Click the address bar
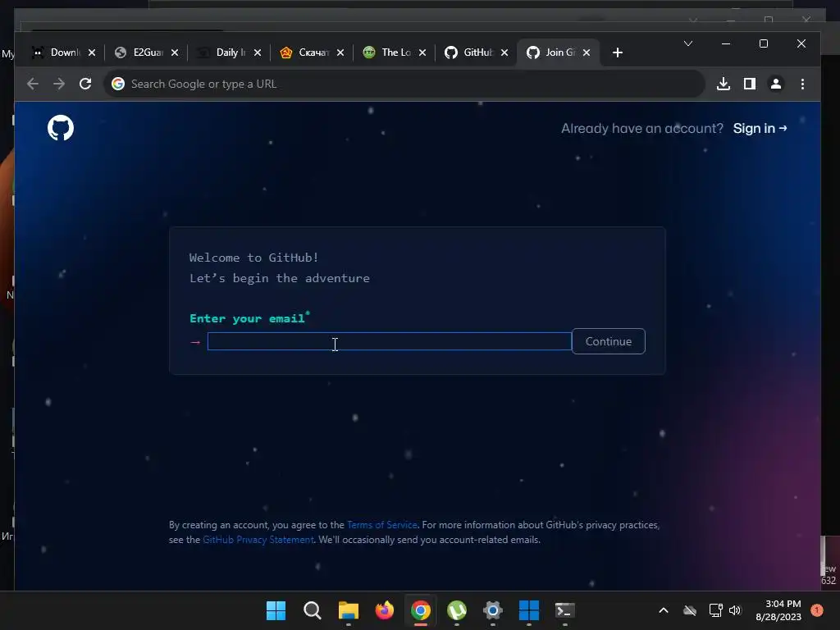Viewport: 840px width, 630px height. (404, 84)
